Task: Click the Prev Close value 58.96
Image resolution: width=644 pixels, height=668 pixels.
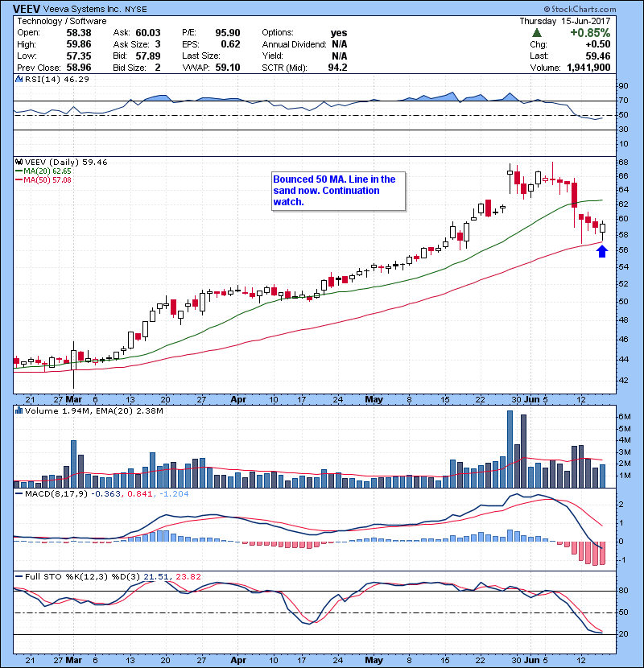Action: pos(79,68)
